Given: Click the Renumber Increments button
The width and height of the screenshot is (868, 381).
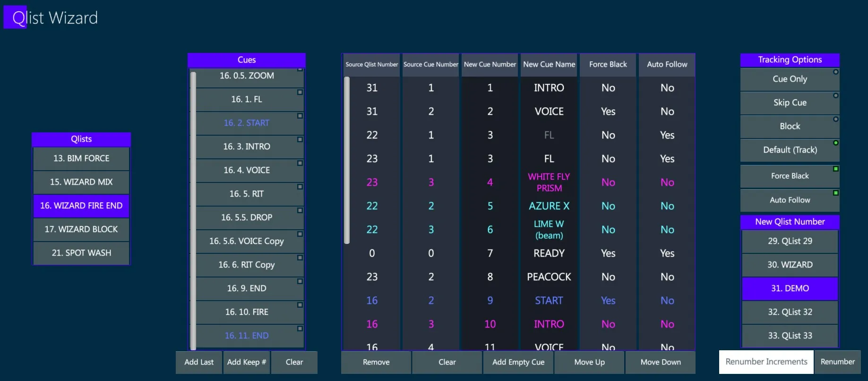Looking at the screenshot, I should point(766,362).
